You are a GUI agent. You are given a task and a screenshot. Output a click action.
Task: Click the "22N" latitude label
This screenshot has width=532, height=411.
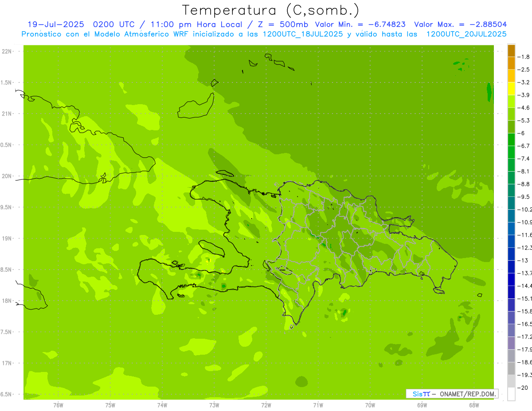pyautogui.click(x=7, y=51)
